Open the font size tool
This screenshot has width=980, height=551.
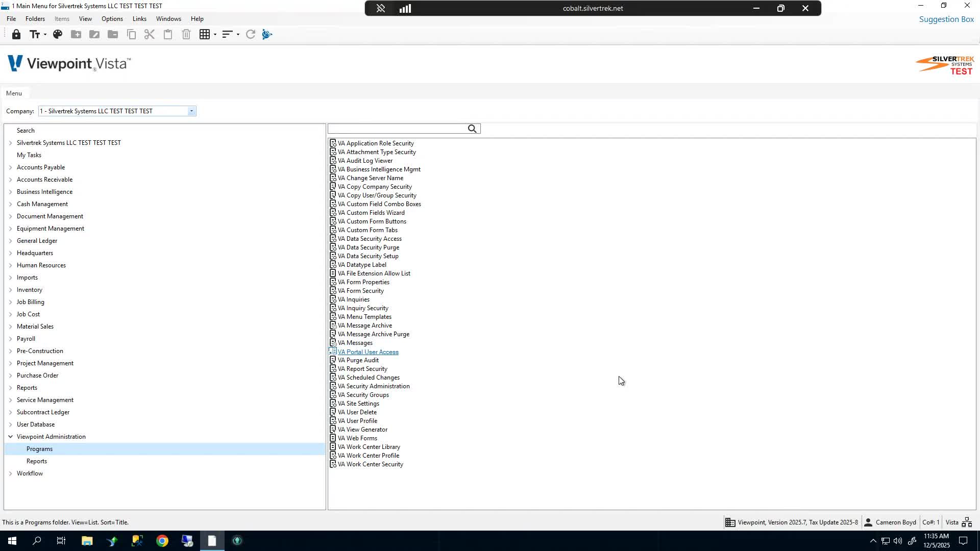[35, 35]
